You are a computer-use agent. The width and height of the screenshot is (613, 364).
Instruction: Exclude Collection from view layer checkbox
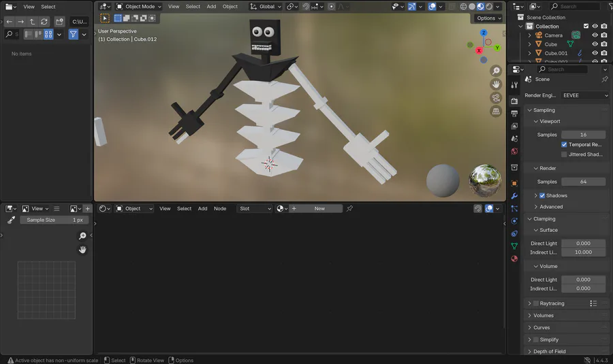tap(586, 26)
